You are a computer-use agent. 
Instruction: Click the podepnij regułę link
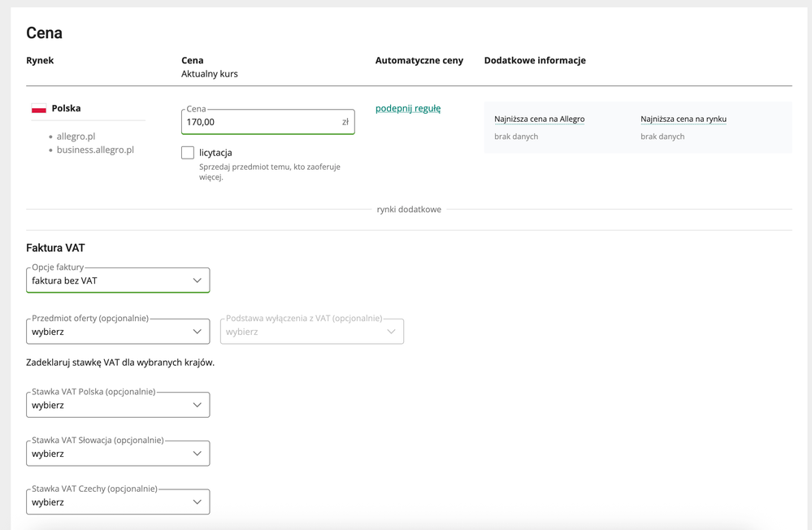coord(408,108)
